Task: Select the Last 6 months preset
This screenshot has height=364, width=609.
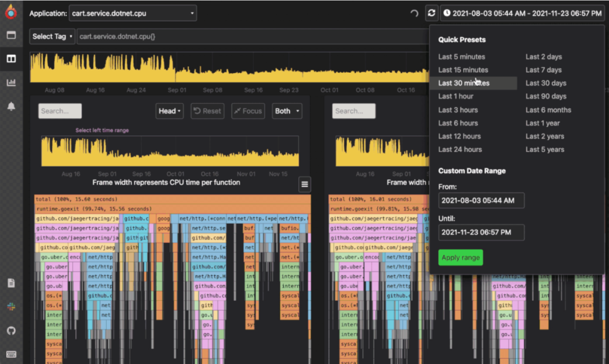Action: tap(548, 110)
